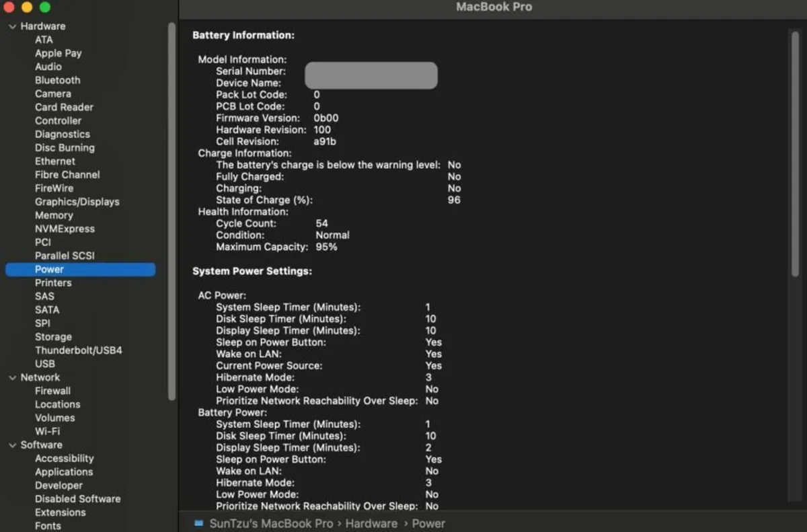Viewport: 807px width, 532px height.
Task: Select Apple Pay in the sidebar
Action: click(x=59, y=53)
